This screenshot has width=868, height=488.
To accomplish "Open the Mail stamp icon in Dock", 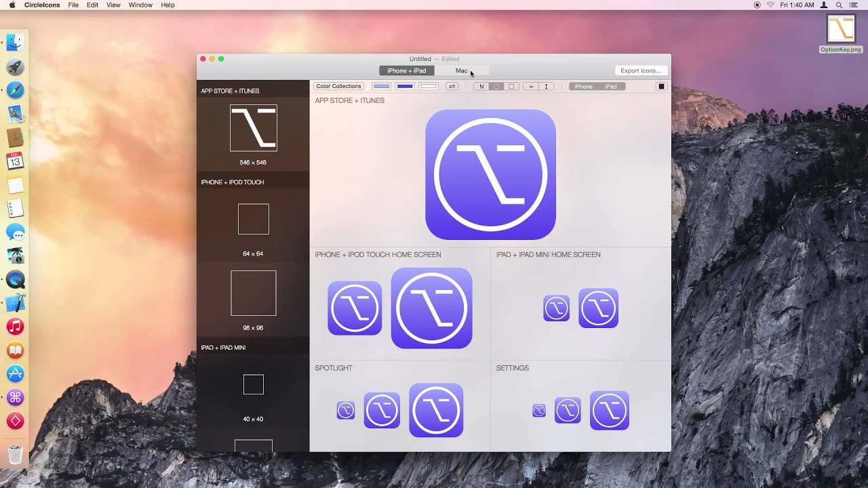I will pyautogui.click(x=15, y=114).
